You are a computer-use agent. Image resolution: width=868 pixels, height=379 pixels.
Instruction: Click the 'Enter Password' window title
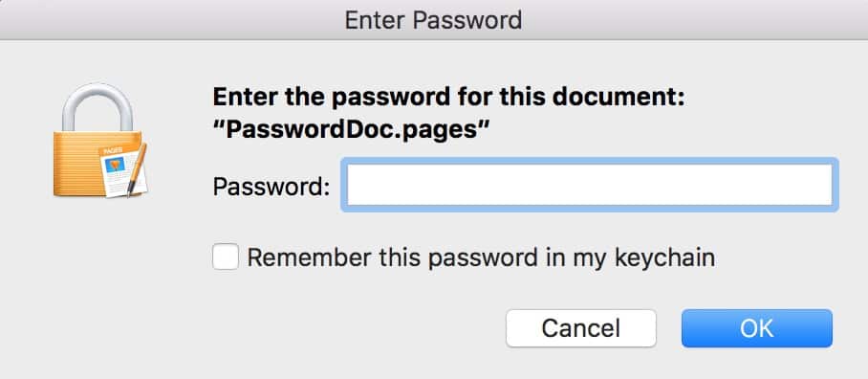tap(433, 20)
